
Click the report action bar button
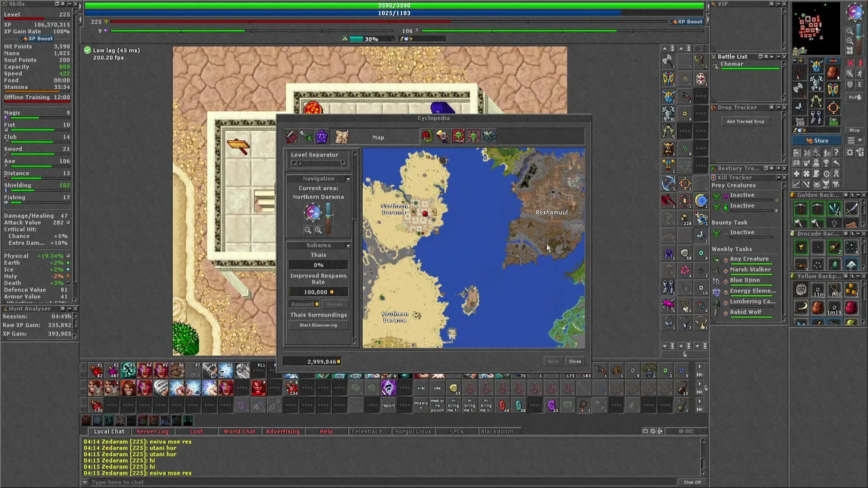coord(388,406)
